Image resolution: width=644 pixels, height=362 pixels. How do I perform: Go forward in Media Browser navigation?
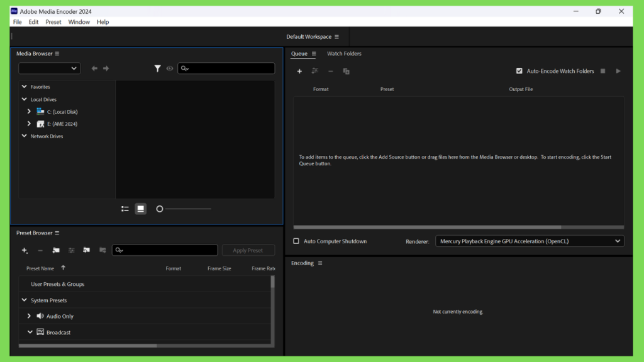point(106,69)
